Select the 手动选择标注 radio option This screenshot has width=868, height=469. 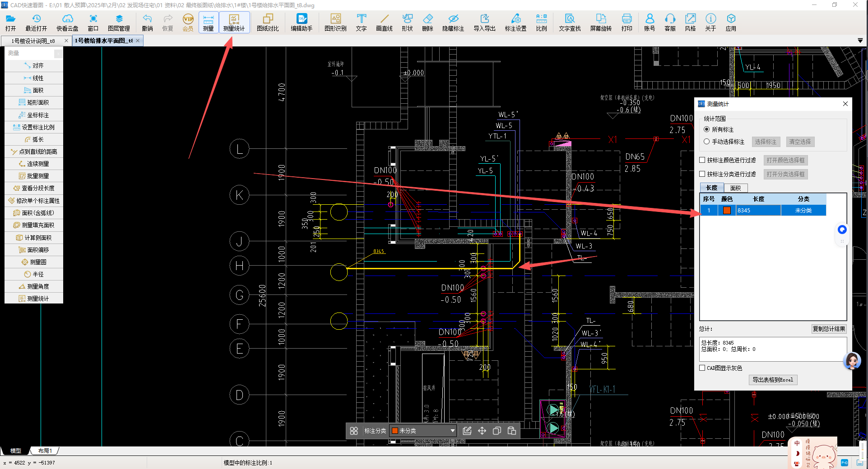pos(707,142)
